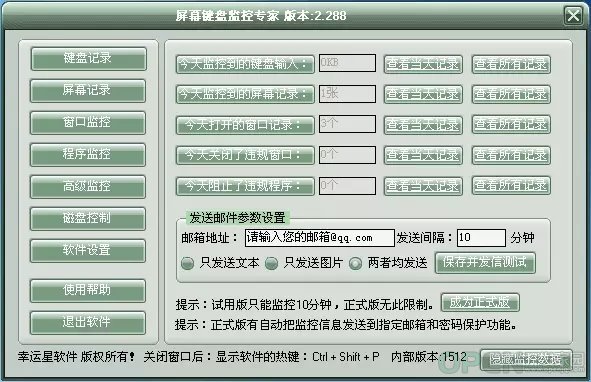Click the 发送邮件参数设置 group label
591x382 pixels.
click(237, 218)
